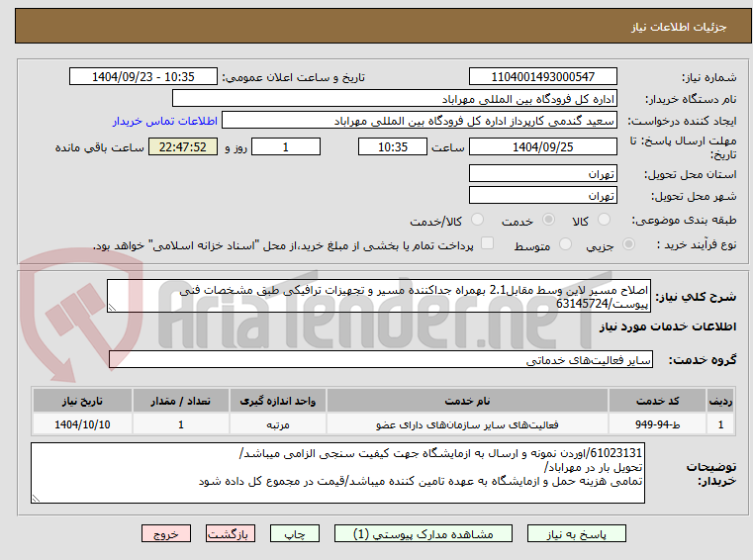Click the deadline time field 10:35
Viewport: 753px width, 560px height.
(393, 147)
